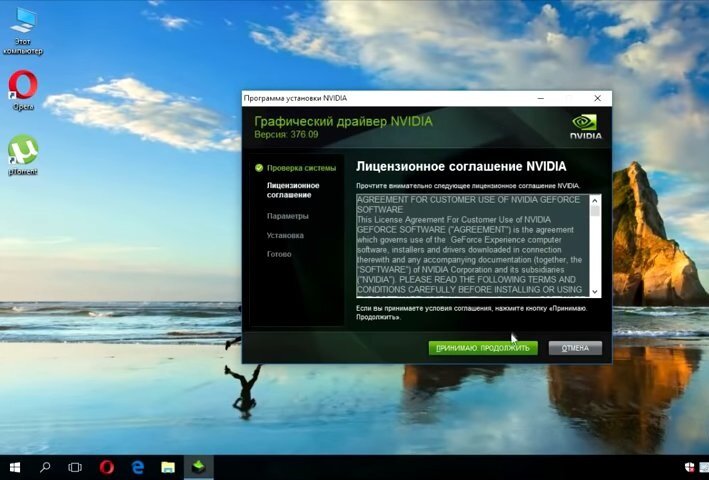Open taskbar search magnifier
This screenshot has height=480, width=709.
[45, 467]
